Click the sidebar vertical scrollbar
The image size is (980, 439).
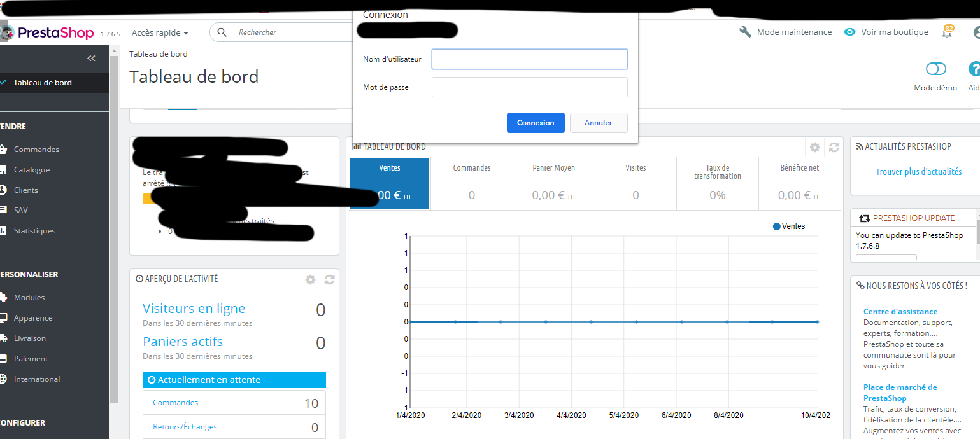(114, 229)
